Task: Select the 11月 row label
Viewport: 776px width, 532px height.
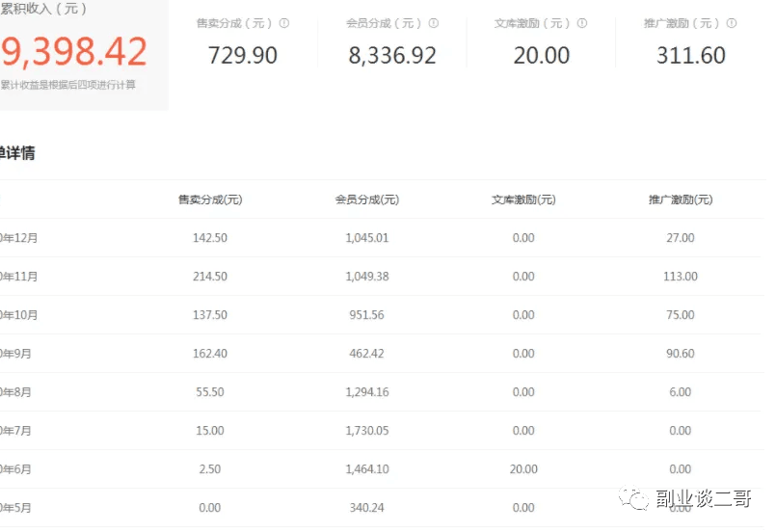Action: [x=19, y=277]
